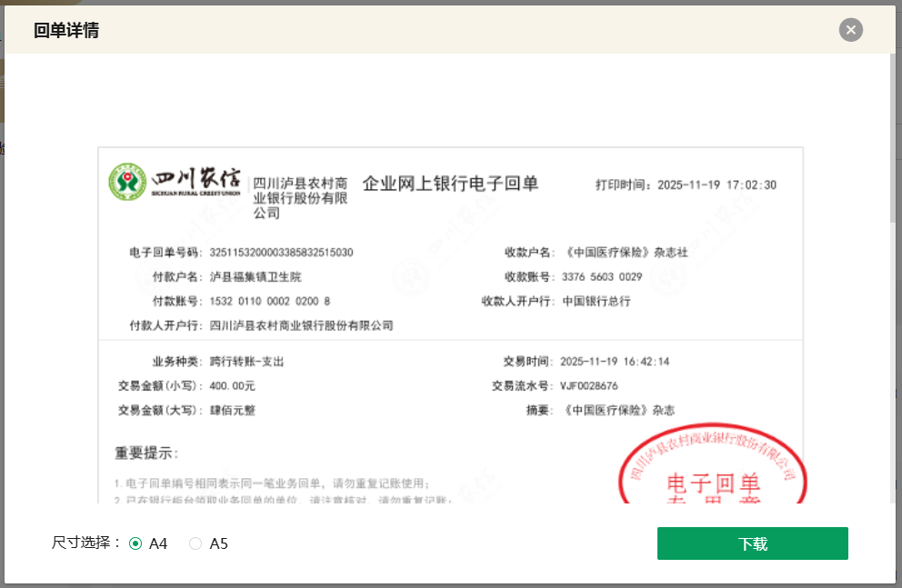The height and width of the screenshot is (588, 902).
Task: Click the 尺寸选择 label
Action: tap(86, 543)
